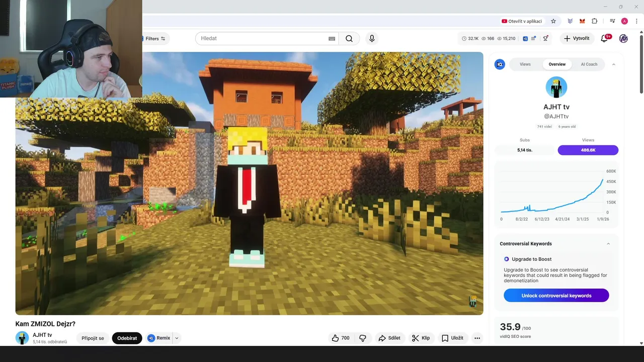Open the Chrome profile avatar
The height and width of the screenshot is (362, 644).
coord(624,21)
